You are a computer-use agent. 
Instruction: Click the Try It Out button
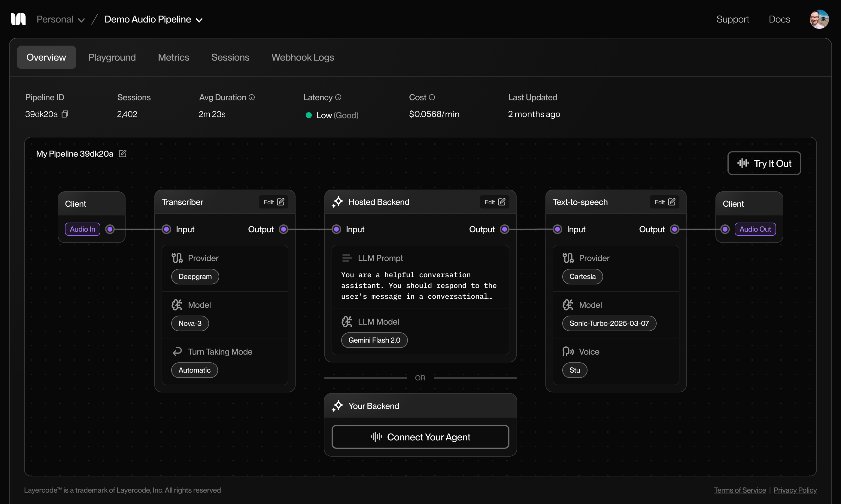pos(764,163)
